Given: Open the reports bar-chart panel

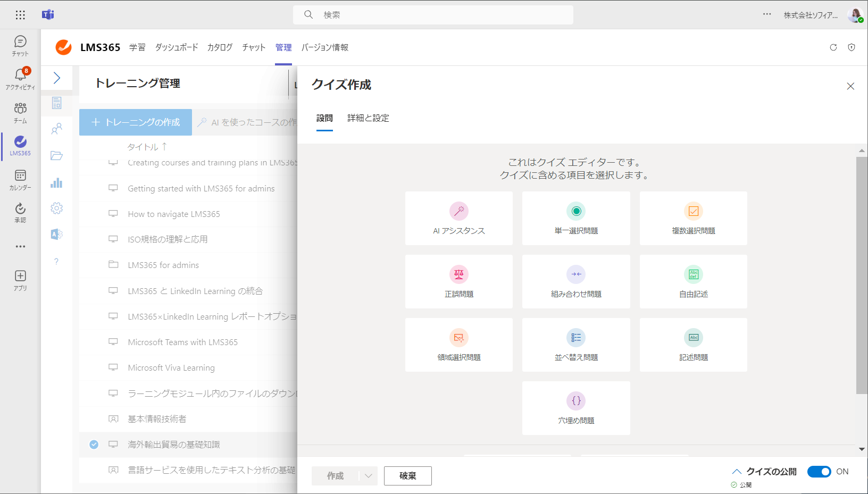Looking at the screenshot, I should pyautogui.click(x=56, y=182).
